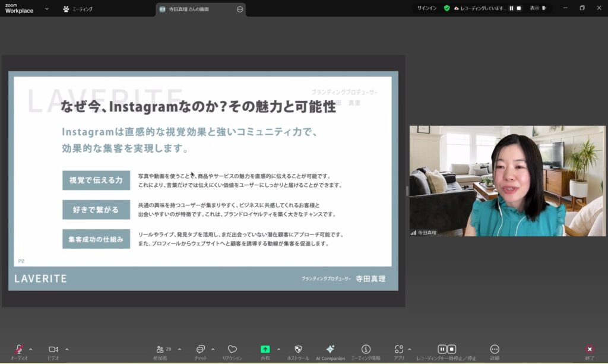Minimize the Zoom window

565,8
